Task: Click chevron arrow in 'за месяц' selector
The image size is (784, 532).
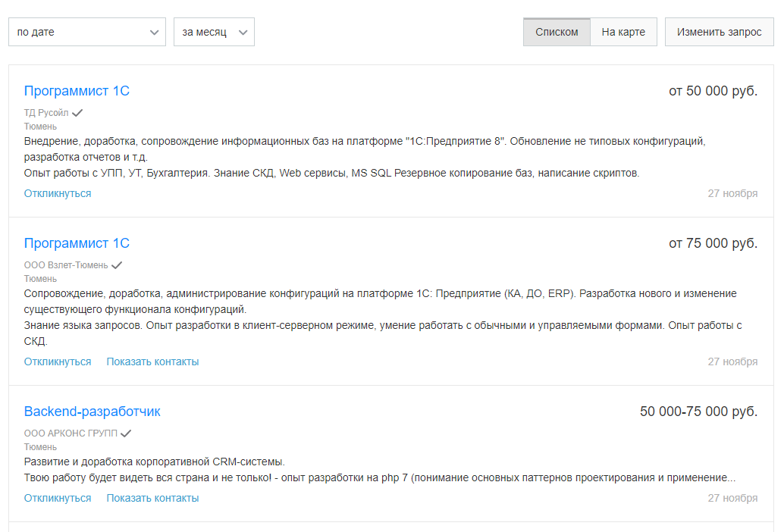Action: (243, 33)
